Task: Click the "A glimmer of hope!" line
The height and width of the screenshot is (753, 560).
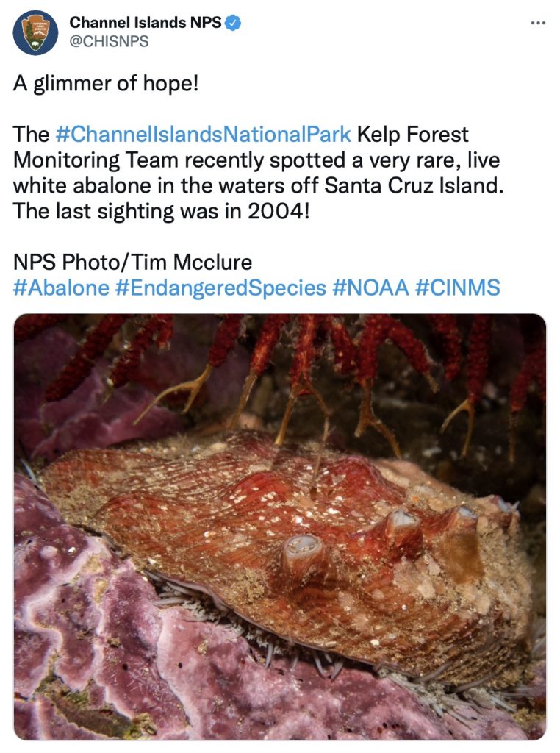Action: pyautogui.click(x=106, y=84)
